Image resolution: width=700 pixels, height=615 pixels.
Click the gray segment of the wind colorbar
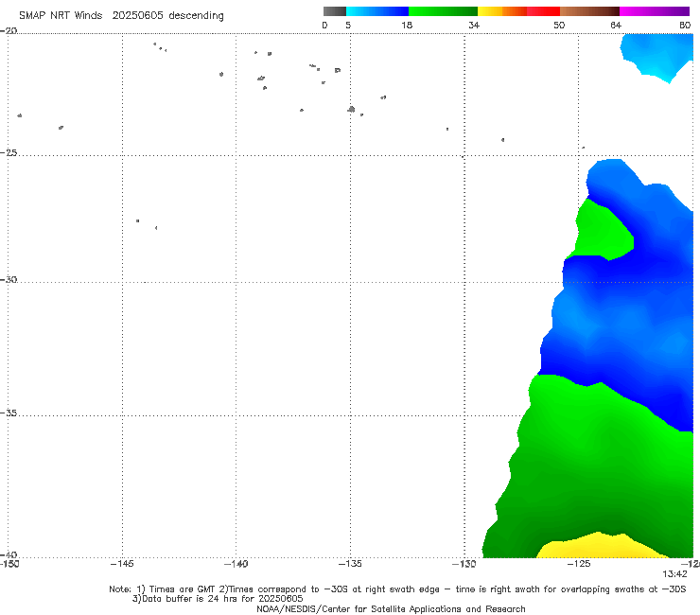[x=335, y=11]
